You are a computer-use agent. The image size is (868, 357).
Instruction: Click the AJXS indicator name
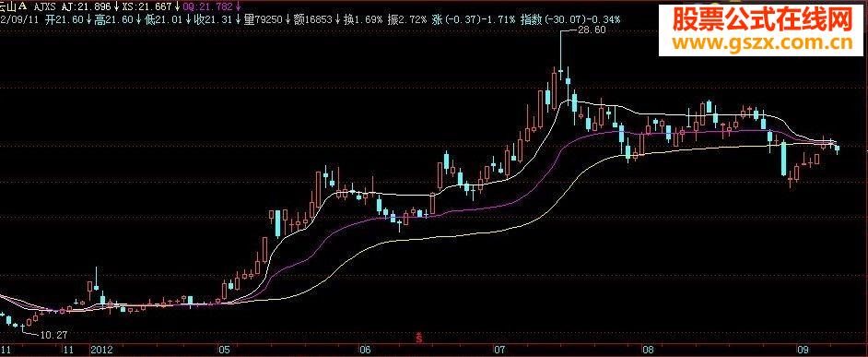pos(44,7)
